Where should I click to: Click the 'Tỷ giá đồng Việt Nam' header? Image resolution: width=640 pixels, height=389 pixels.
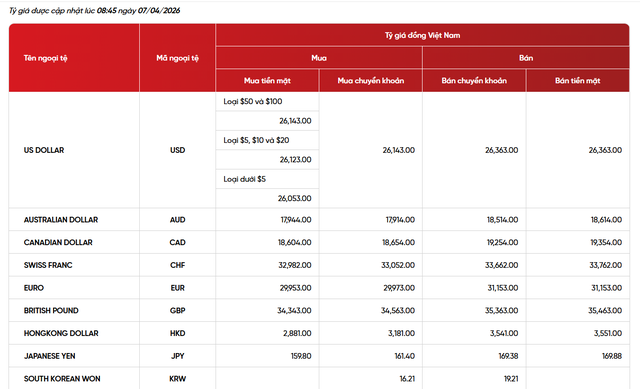tap(422, 36)
